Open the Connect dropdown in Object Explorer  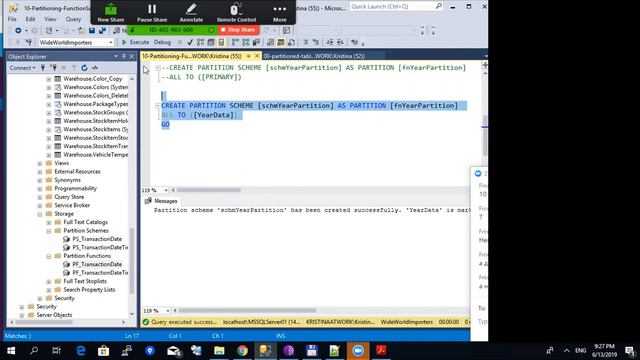pos(22,68)
